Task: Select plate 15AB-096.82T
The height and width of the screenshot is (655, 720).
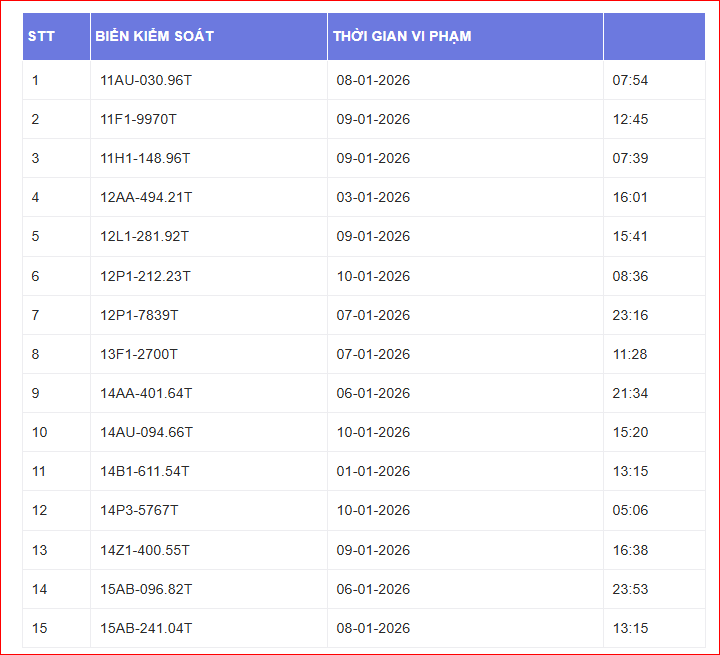Action: [x=146, y=589]
